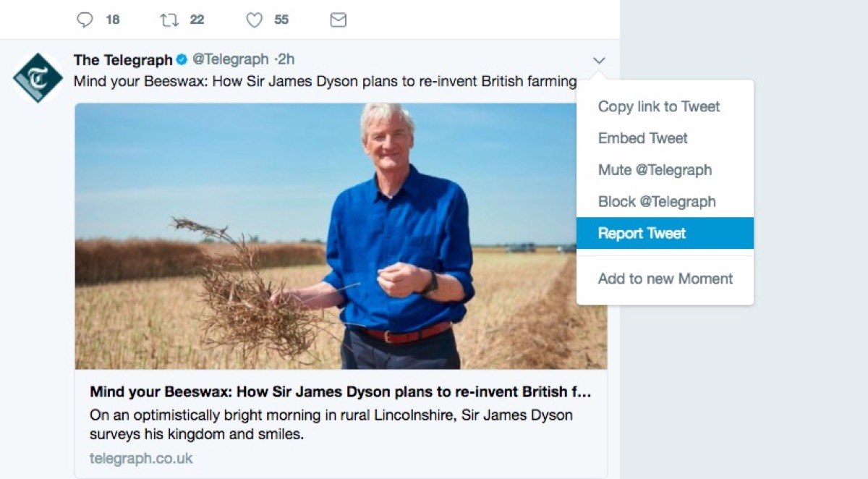
Task: Select Report Tweet menu item
Action: 642,233
